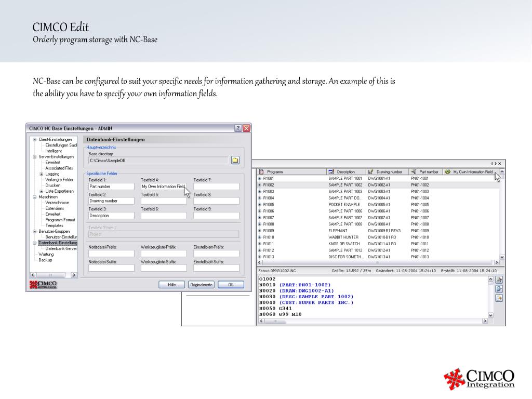The image size is (532, 399).
Task: Collapse the Server-Einstellungen tree node
Action: point(35,157)
